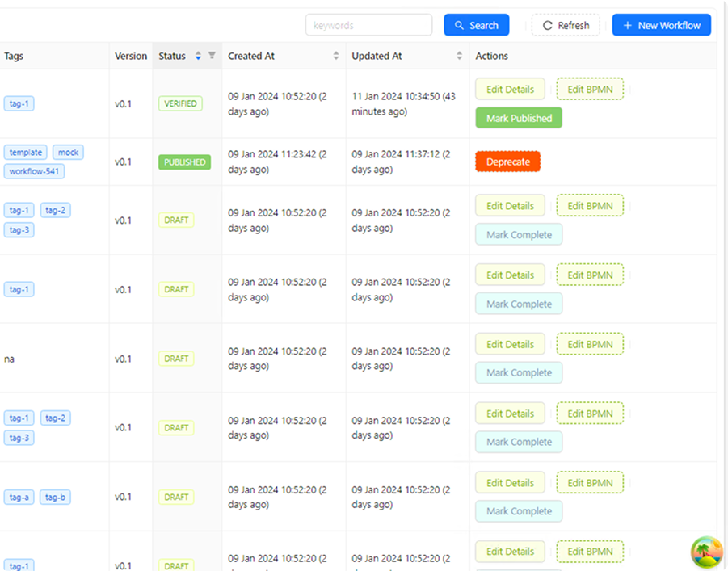Select the 'tag-a' tag
Image resolution: width=728 pixels, height=571 pixels.
tap(19, 498)
